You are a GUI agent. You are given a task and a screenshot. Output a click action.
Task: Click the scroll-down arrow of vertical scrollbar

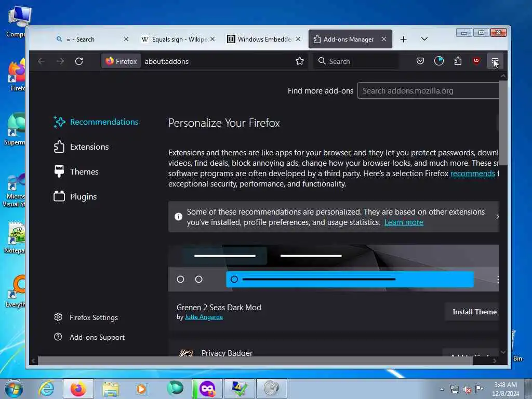pos(503,352)
